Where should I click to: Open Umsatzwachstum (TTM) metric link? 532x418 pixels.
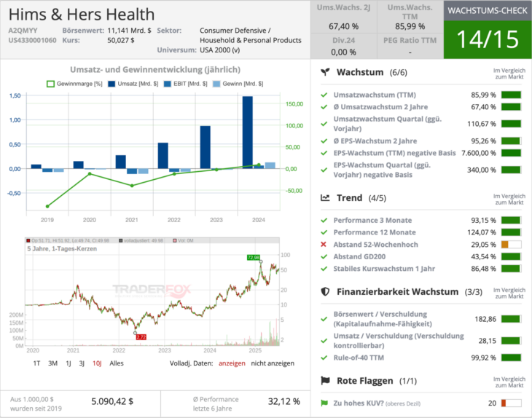click(375, 95)
